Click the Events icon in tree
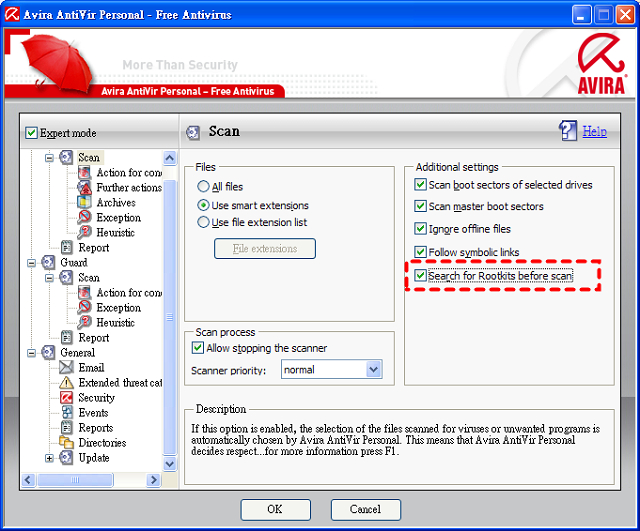640x531 pixels. point(67,412)
